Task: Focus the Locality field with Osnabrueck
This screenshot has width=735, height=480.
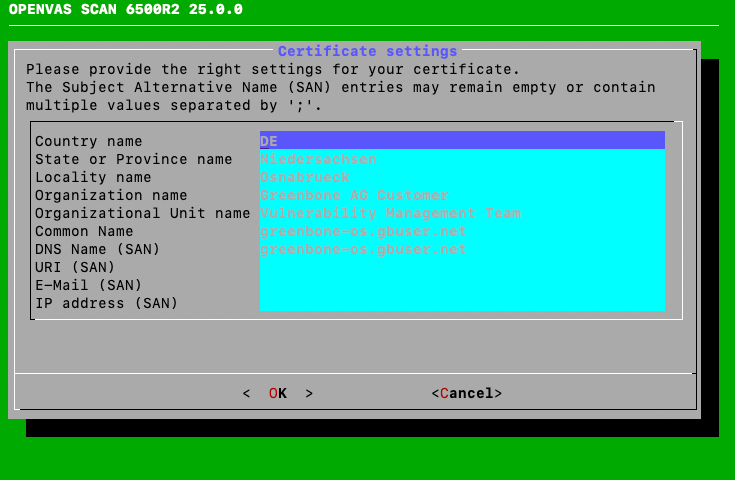Action: pos(461,177)
